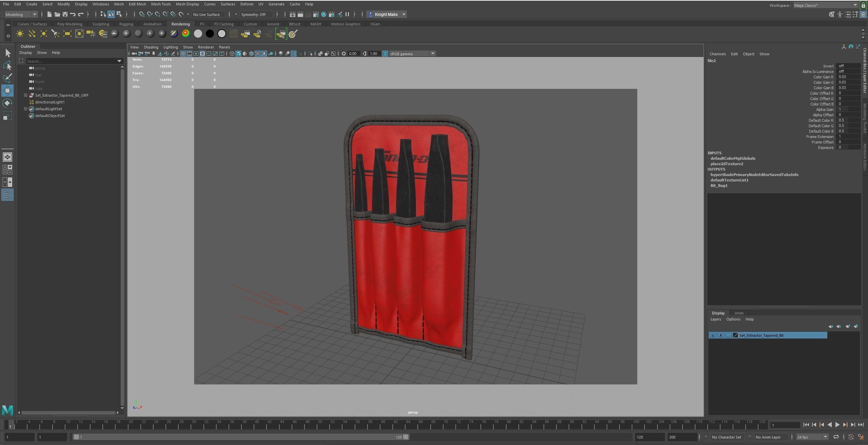The height and width of the screenshot is (445, 868).
Task: Click Color Gain R value field
Action: (x=848, y=77)
